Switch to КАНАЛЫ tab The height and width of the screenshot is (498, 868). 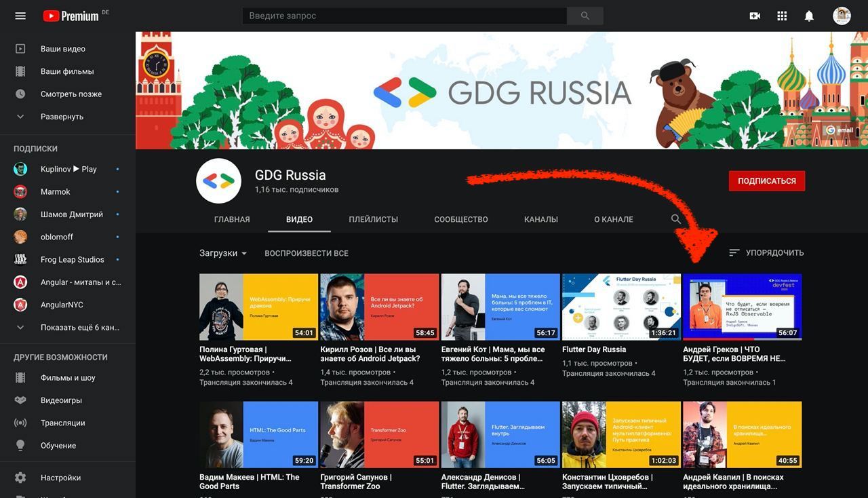tap(541, 219)
